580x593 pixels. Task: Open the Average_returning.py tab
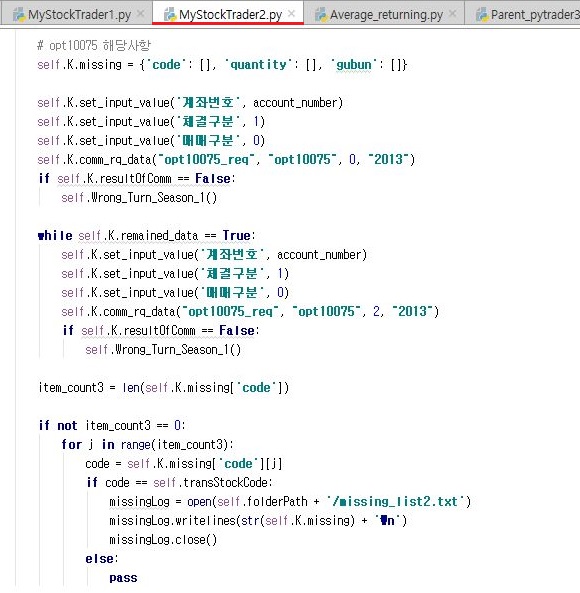384,14
